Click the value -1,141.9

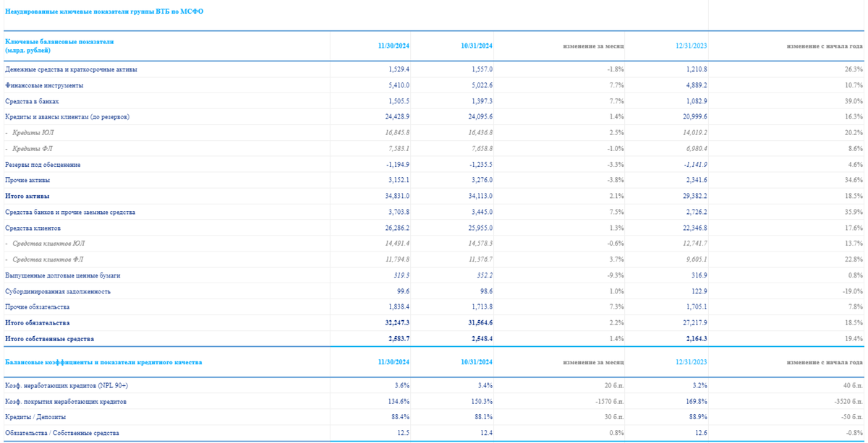point(695,165)
